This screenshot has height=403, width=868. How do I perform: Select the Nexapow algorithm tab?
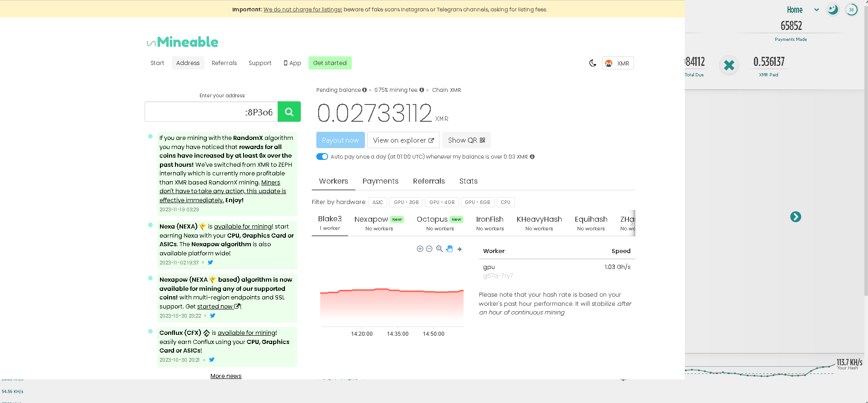[x=379, y=223]
